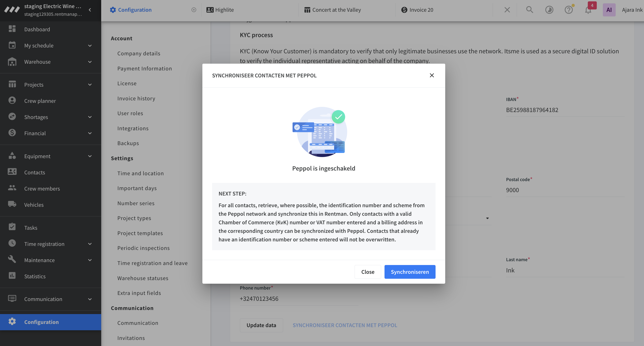
Task: Expand the My schedule menu chevron
Action: [x=90, y=45]
